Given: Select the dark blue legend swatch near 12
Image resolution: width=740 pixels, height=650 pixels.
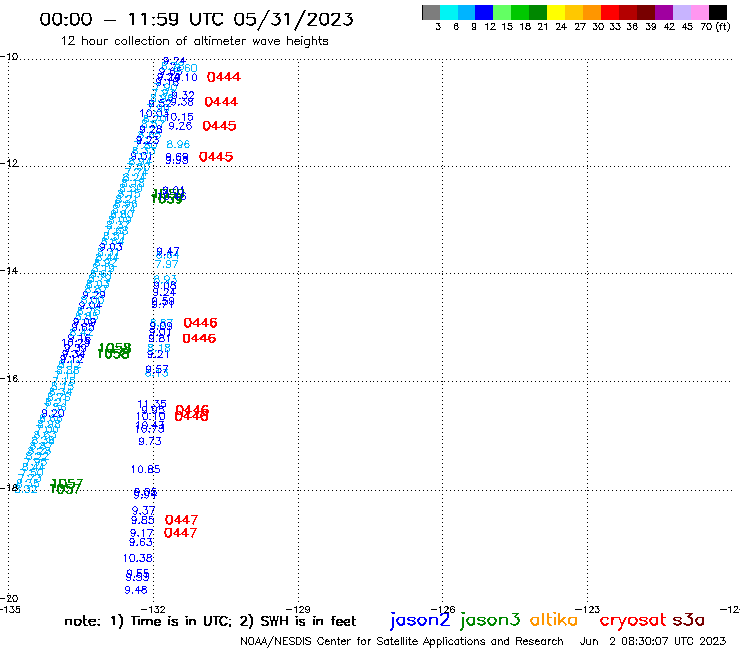Looking at the screenshot, I should pyautogui.click(x=484, y=12).
